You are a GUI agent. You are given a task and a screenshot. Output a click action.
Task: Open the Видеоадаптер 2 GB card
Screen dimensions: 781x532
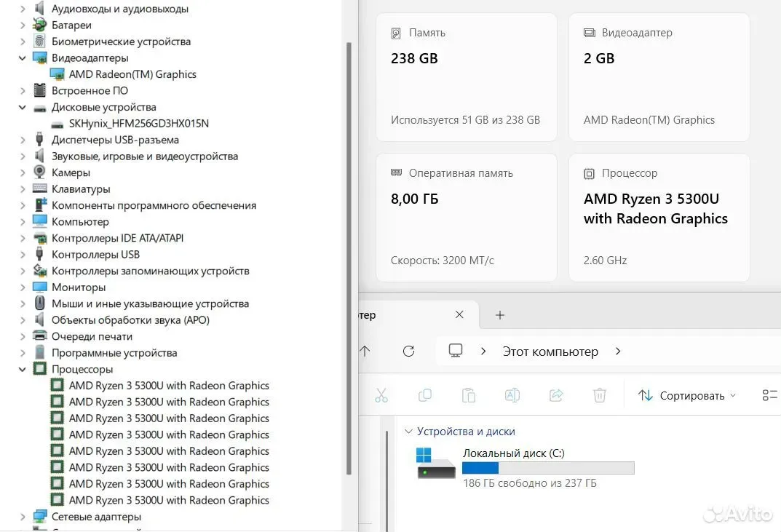[659, 77]
